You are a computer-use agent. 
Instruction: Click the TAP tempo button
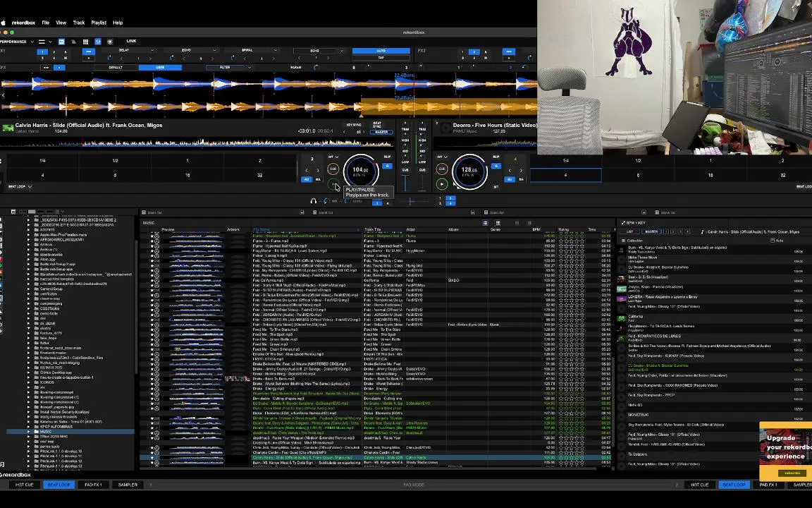tap(381, 58)
